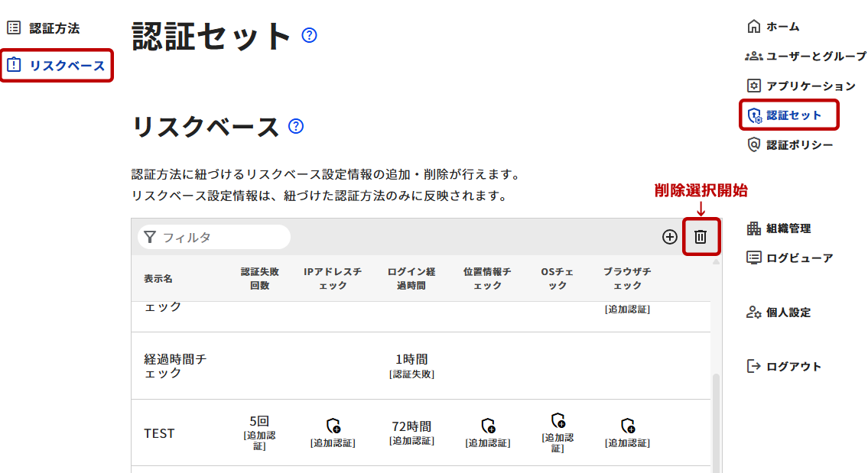
Task: Open 認証ポリシー navigation item
Action: (x=799, y=144)
